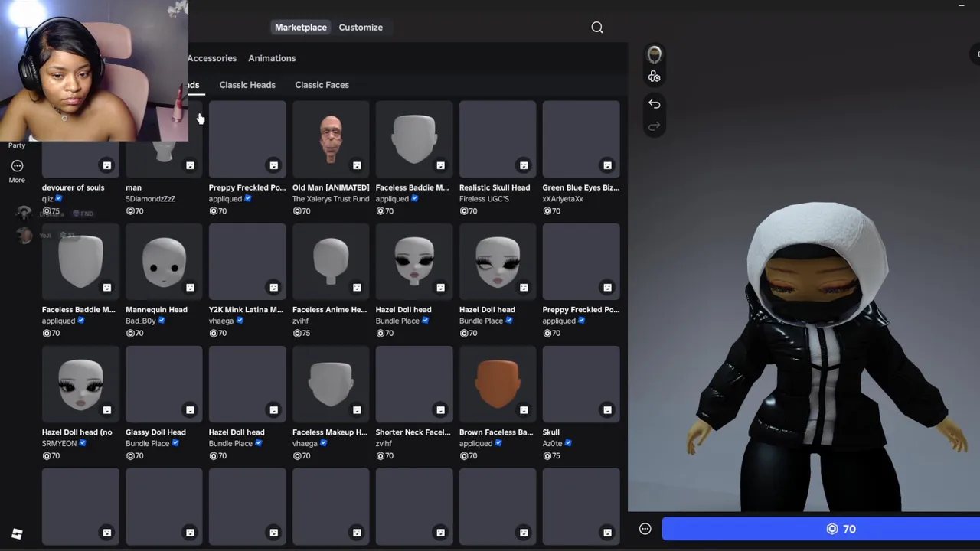Open creator Az0te

(552, 444)
